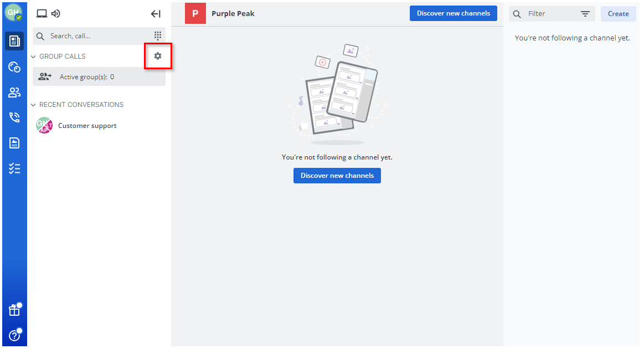
Task: Collapse the left panel with arrow
Action: pyautogui.click(x=156, y=14)
